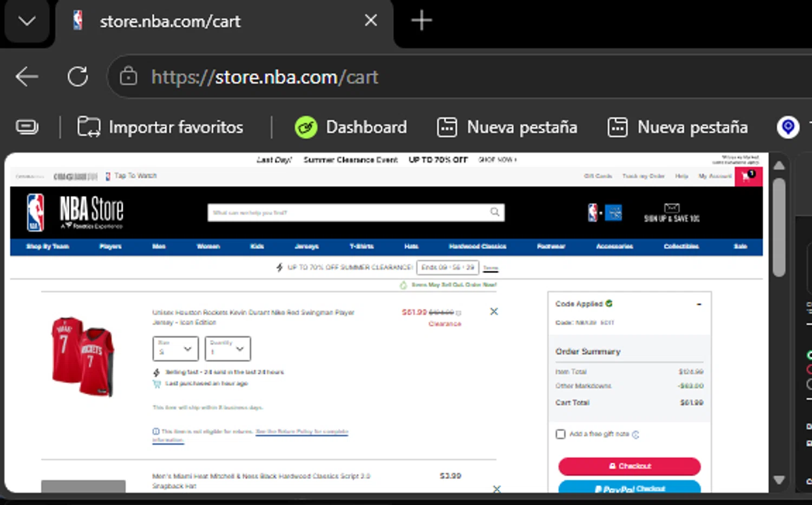View site info via the address bar lock icon
This screenshot has width=812, height=505.
pos(128,76)
